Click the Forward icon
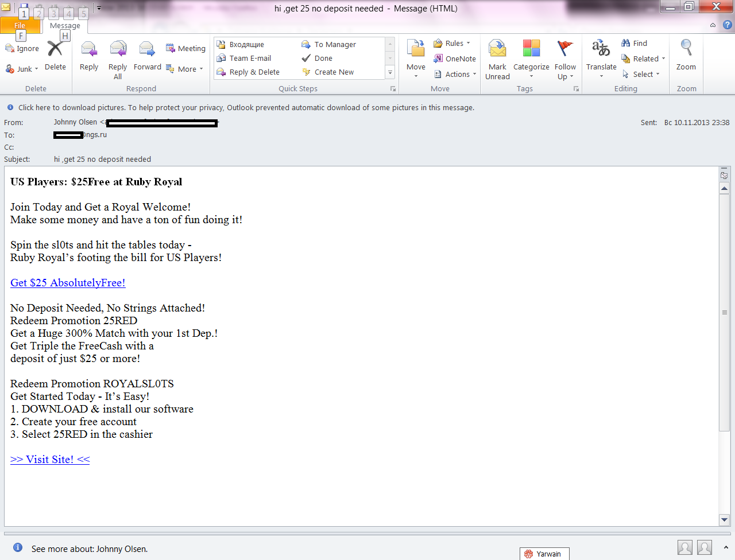The width and height of the screenshot is (735, 560). pyautogui.click(x=147, y=49)
